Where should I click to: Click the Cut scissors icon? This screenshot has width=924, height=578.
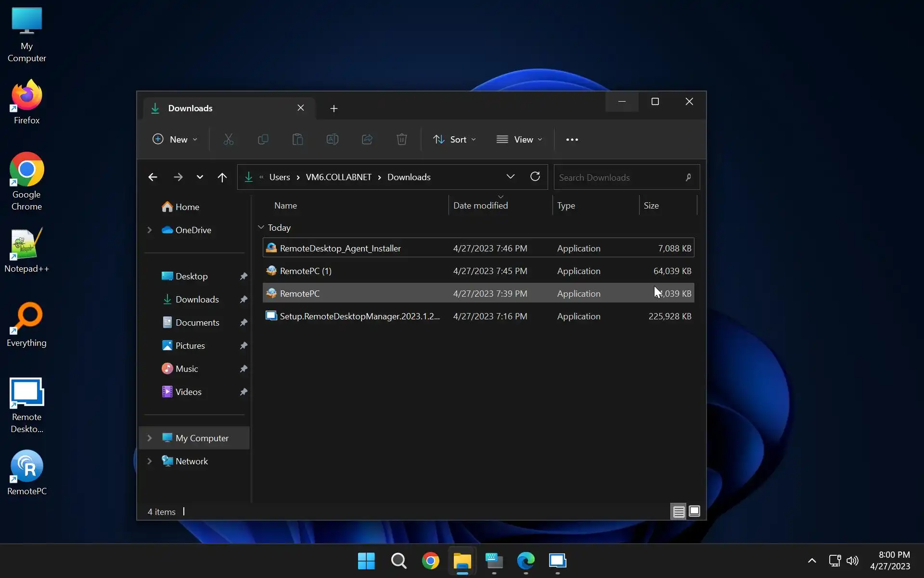228,140
